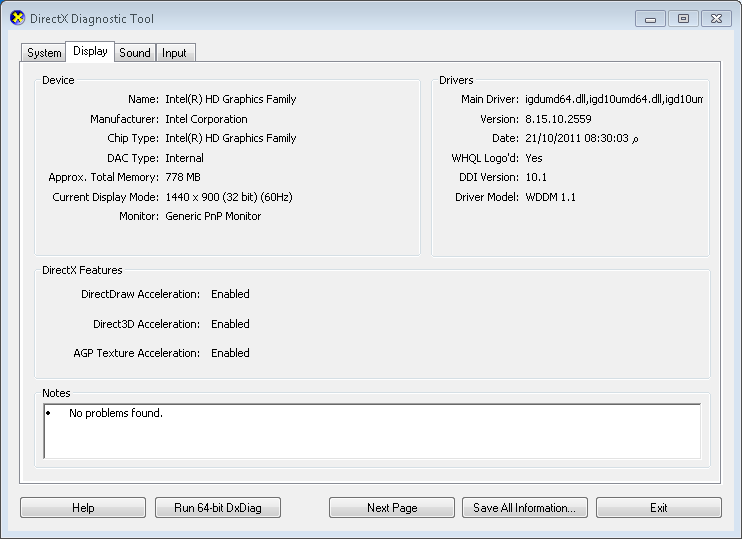Viewport: 742px width, 539px height.
Task: Click the 'Current Display Mode:' label
Action: click(x=106, y=197)
